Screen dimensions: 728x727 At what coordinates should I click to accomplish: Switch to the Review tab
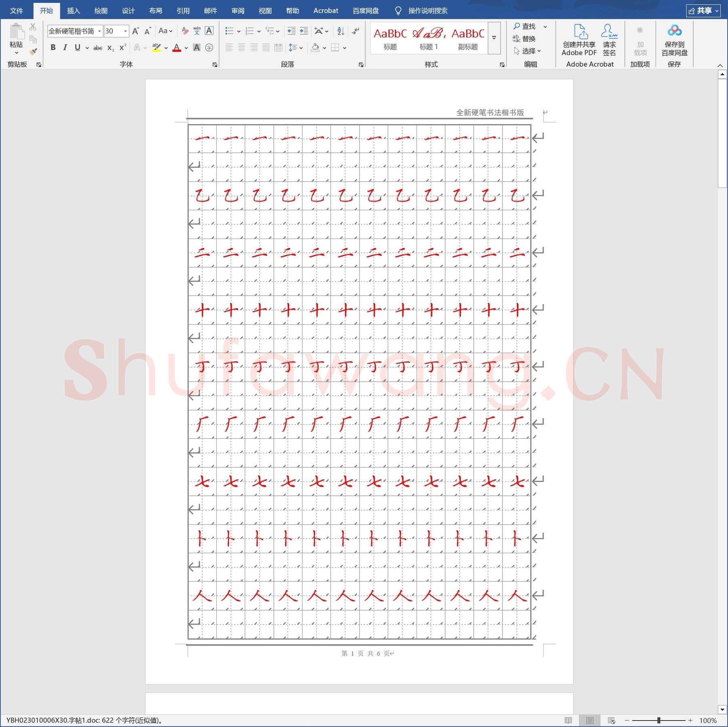[x=238, y=11]
